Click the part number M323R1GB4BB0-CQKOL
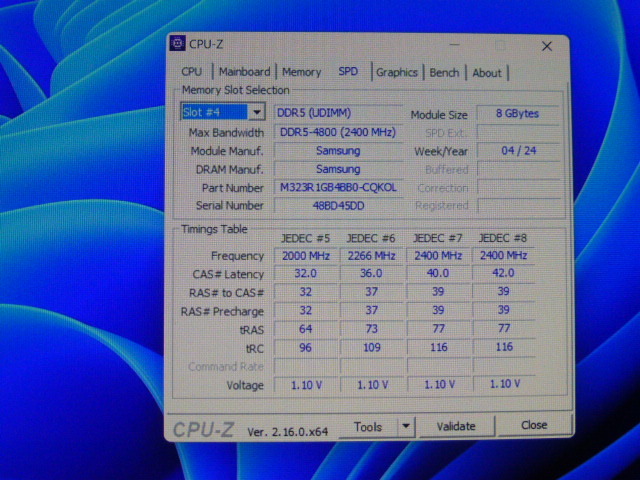 click(x=338, y=187)
